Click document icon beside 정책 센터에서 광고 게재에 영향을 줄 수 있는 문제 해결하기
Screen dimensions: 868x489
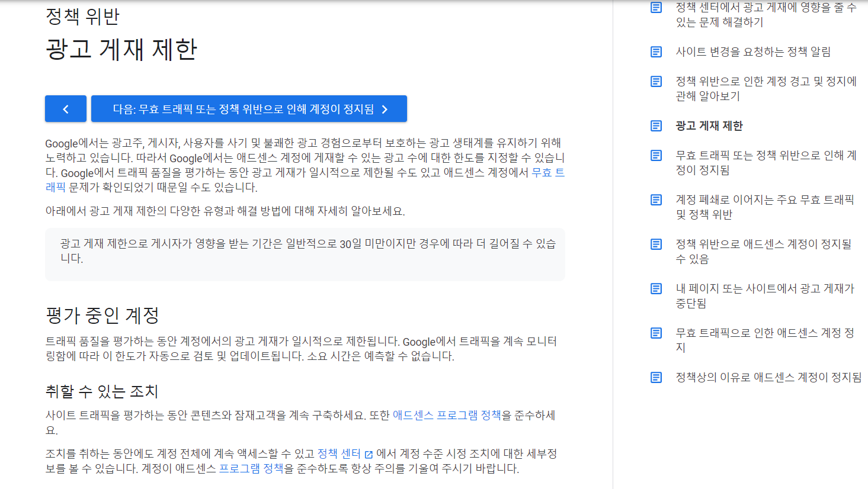656,8
